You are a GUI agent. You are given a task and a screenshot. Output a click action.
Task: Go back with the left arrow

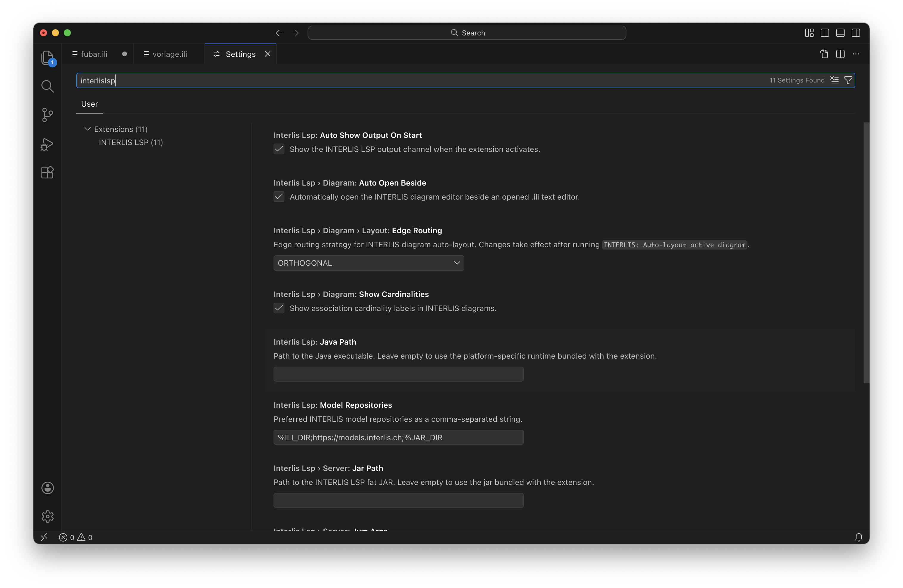(279, 33)
